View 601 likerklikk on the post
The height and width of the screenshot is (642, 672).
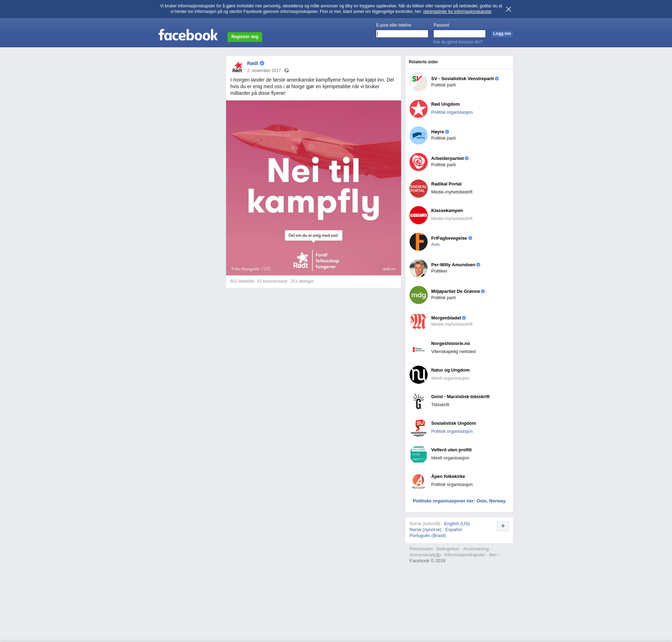(x=242, y=281)
